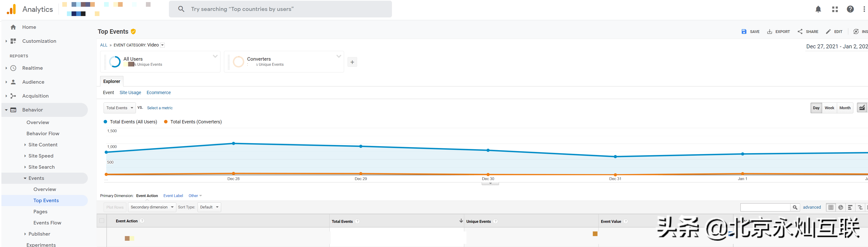The height and width of the screenshot is (247, 868).
Task: Toggle chart granularity to Month
Action: click(845, 108)
